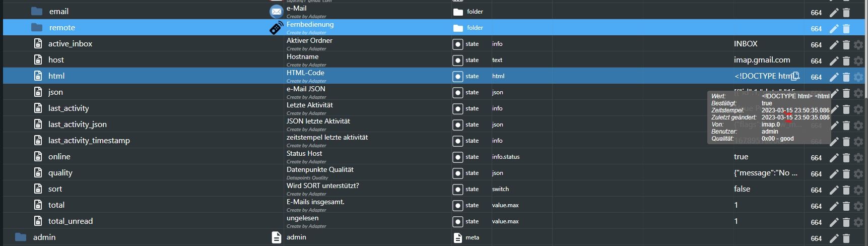This screenshot has height=246, width=868.
Task: Open custom settings gear for online
Action: tap(858, 158)
